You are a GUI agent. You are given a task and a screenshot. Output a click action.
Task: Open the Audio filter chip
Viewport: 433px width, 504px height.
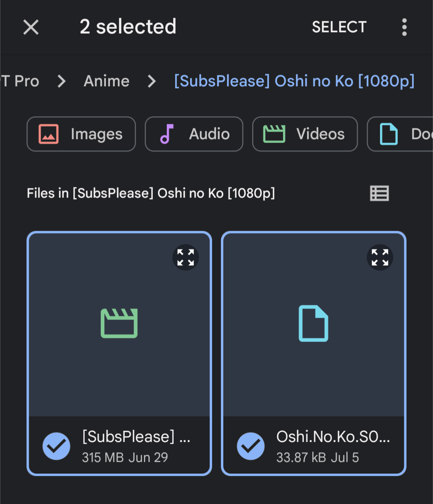click(x=194, y=134)
